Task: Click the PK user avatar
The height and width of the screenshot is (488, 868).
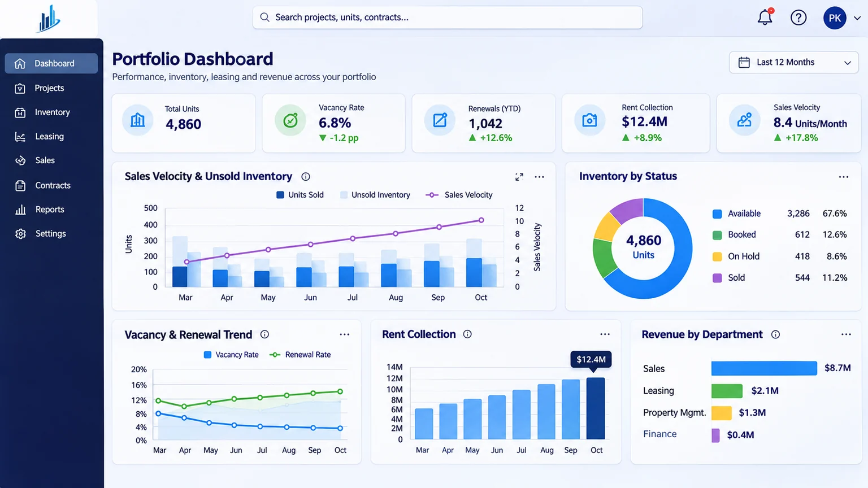Action: point(835,18)
